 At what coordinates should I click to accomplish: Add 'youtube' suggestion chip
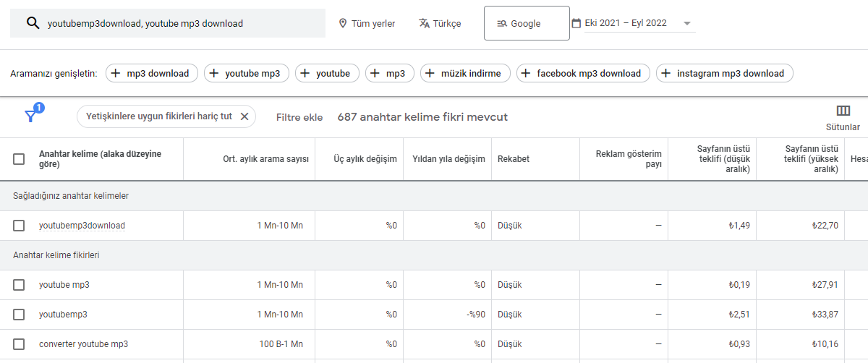click(x=327, y=73)
